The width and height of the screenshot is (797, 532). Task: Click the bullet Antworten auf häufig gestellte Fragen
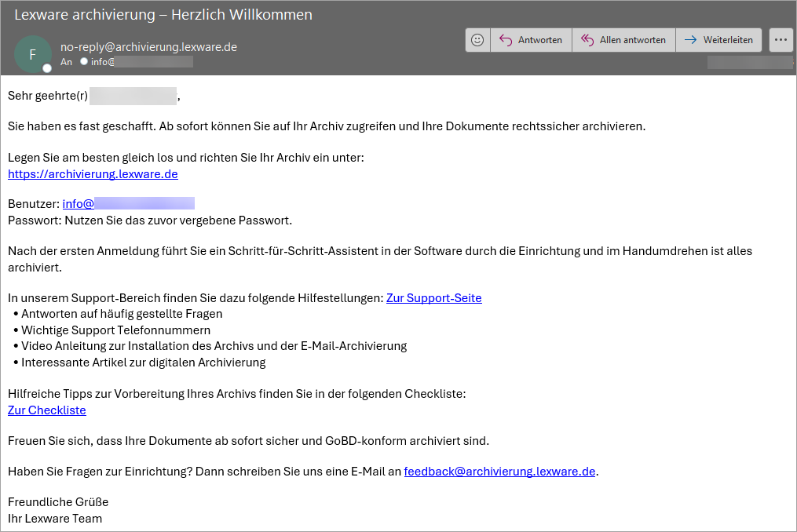[122, 314]
